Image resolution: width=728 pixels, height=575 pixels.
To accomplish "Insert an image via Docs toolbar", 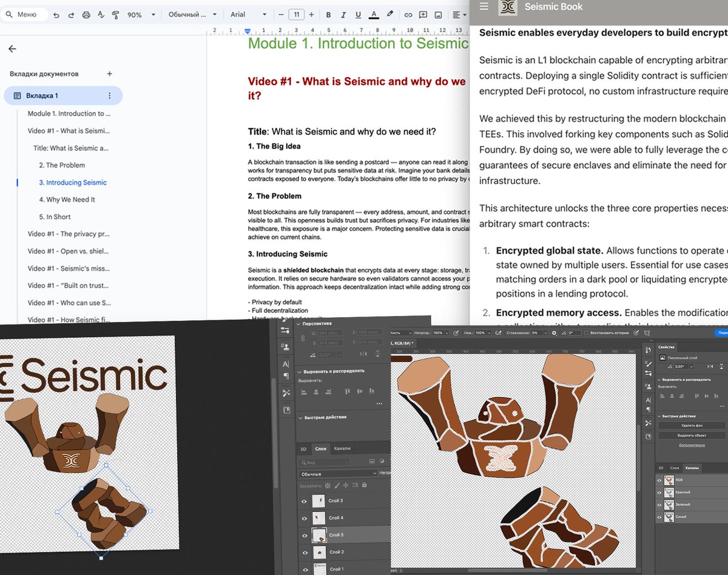I will (x=437, y=15).
